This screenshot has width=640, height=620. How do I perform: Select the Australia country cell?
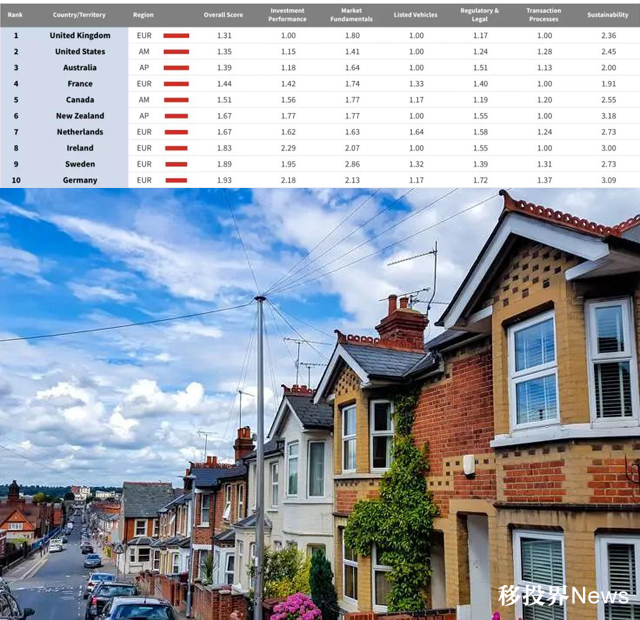[x=80, y=68]
